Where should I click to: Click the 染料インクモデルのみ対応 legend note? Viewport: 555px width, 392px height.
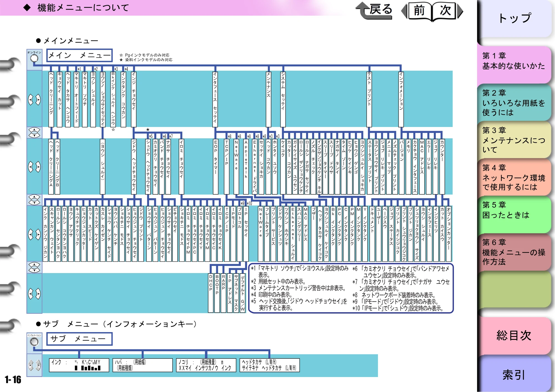point(146,60)
